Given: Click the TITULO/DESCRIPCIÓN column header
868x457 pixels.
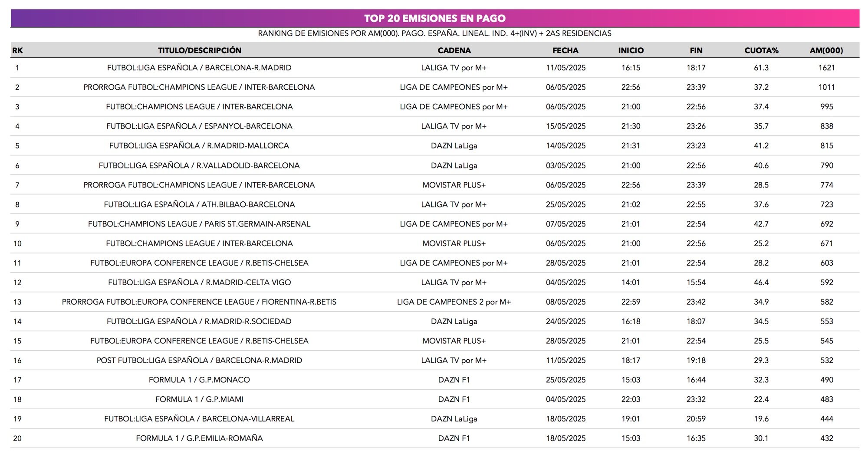Looking at the screenshot, I should (x=200, y=50).
